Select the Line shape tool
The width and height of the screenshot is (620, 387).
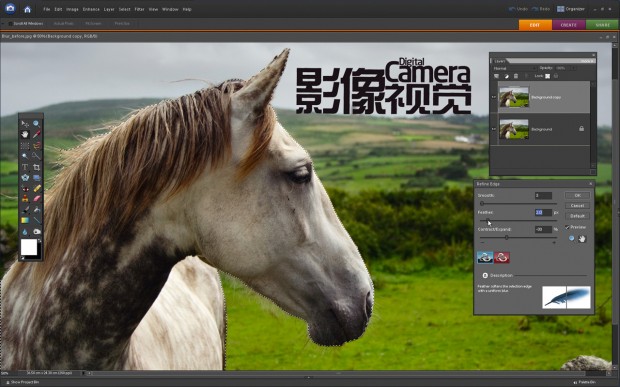pyautogui.click(x=37, y=220)
